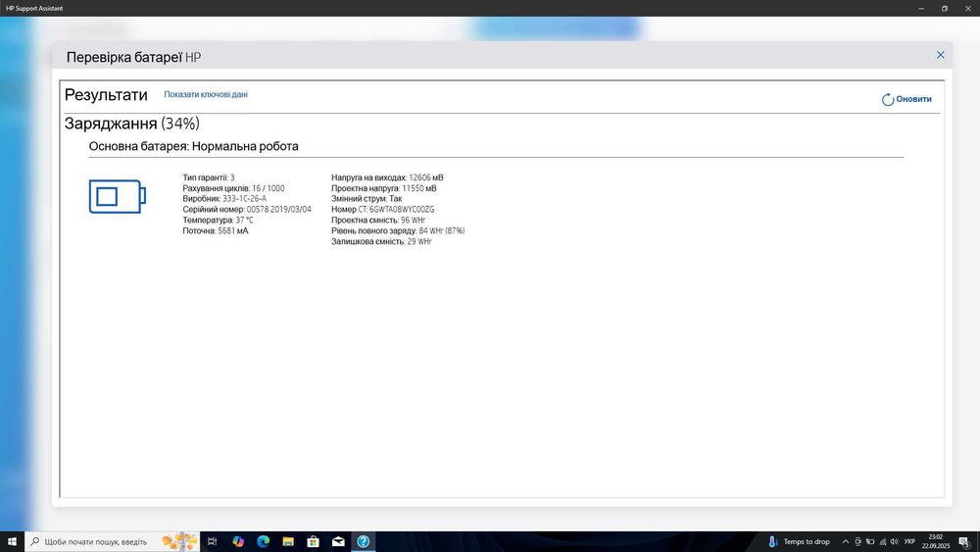Image resolution: width=980 pixels, height=552 pixels.
Task: Open the Windows Start menu
Action: 12,541
